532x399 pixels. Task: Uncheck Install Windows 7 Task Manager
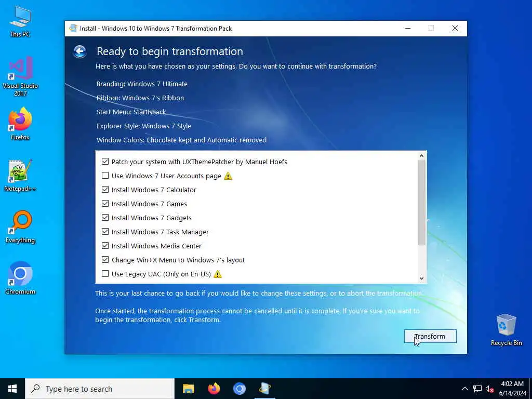pyautogui.click(x=105, y=232)
